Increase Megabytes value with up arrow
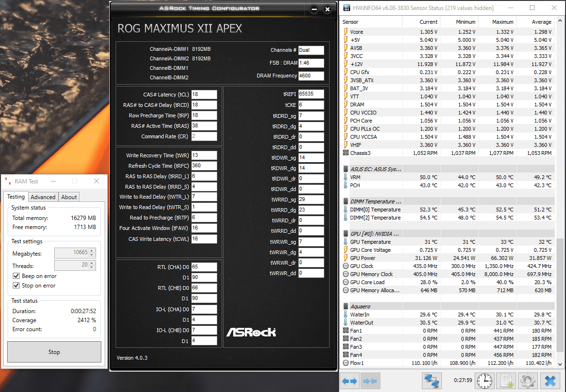Viewport: 566px width, 392px height. 92,250
